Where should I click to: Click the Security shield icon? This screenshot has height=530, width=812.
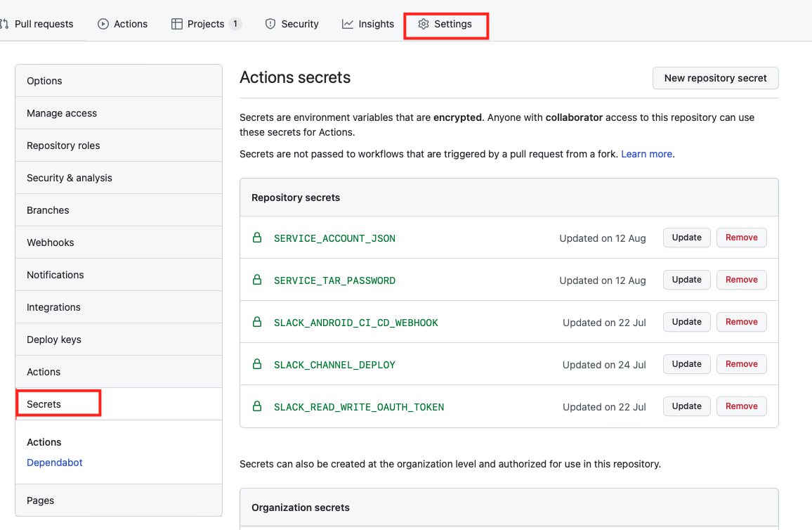[x=270, y=24]
